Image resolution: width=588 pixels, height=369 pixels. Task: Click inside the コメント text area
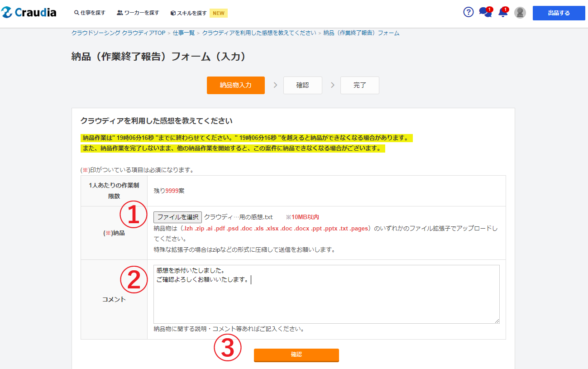(326, 299)
